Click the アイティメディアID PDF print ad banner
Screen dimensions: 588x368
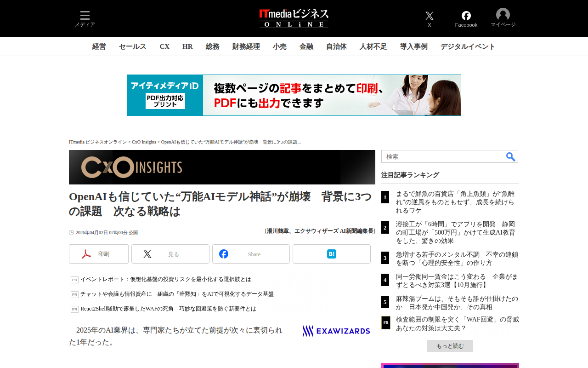point(294,95)
